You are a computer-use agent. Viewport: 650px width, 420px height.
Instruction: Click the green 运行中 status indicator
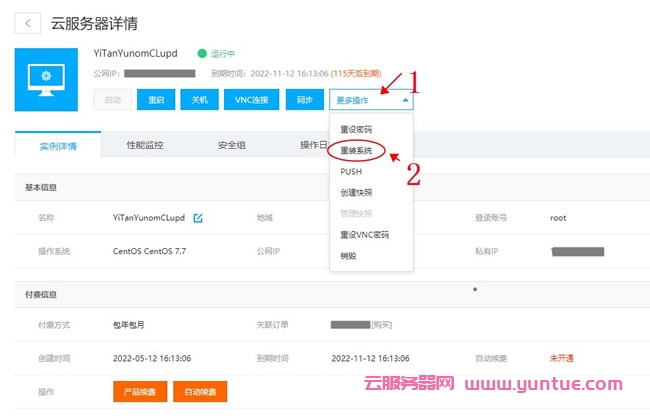216,53
